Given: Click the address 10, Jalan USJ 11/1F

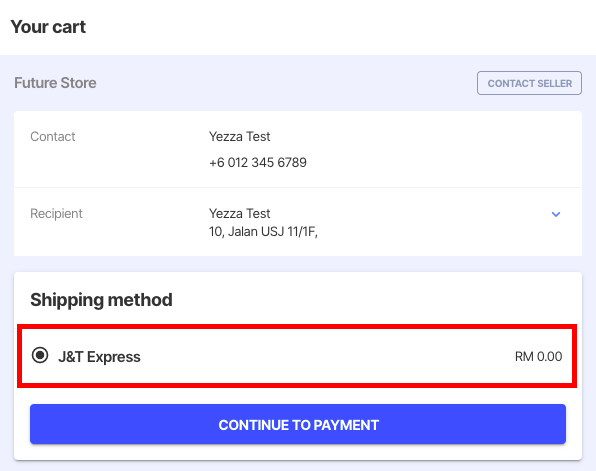Looking at the screenshot, I should click(x=263, y=231).
